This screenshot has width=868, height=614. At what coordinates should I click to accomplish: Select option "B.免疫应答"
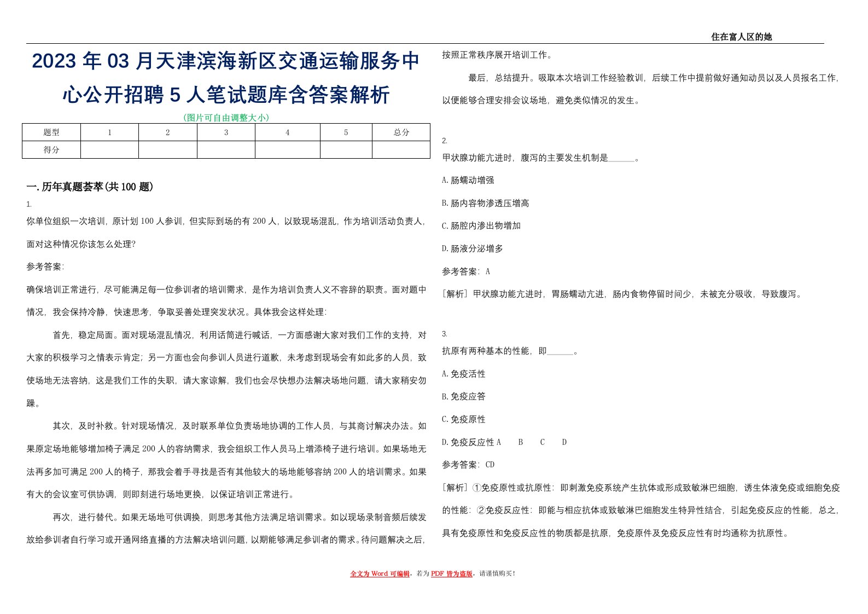click(464, 396)
